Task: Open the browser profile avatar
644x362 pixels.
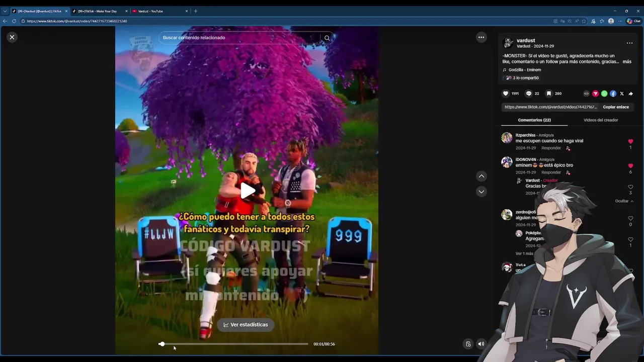Action: click(611, 21)
